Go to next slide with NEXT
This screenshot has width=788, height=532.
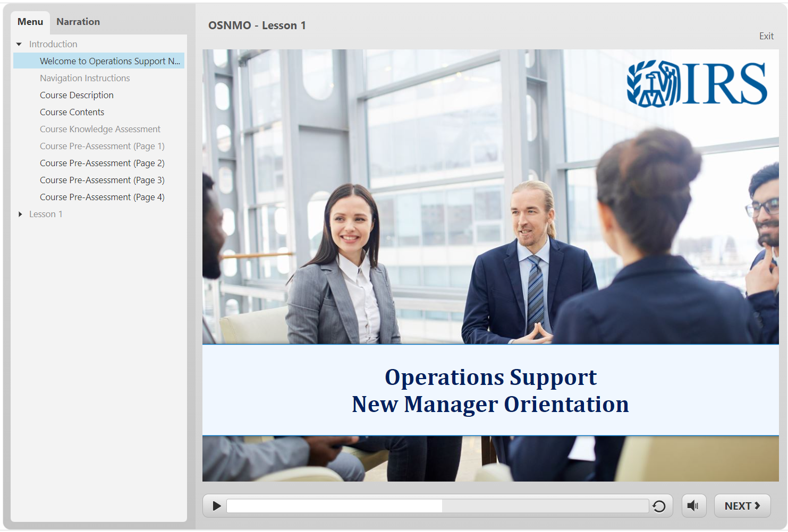click(x=742, y=506)
